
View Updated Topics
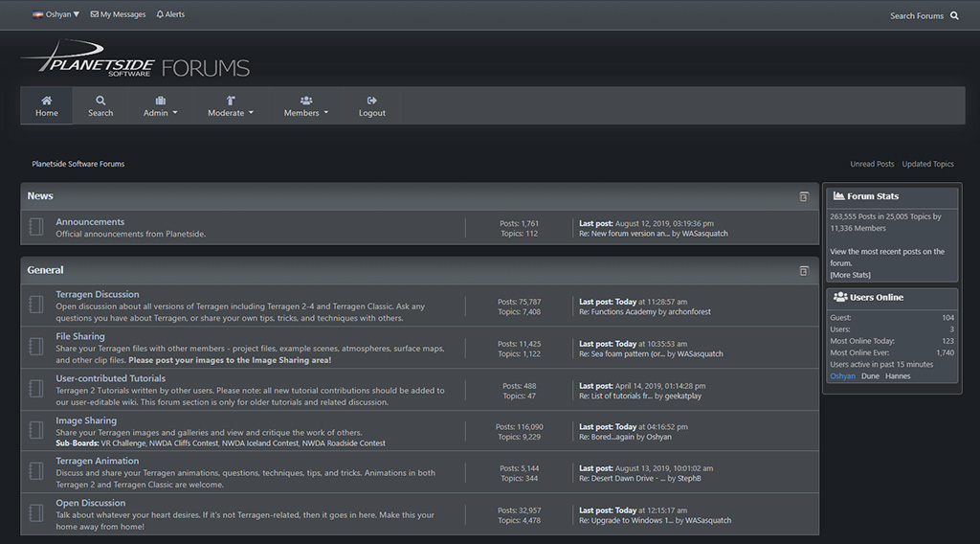(x=927, y=164)
